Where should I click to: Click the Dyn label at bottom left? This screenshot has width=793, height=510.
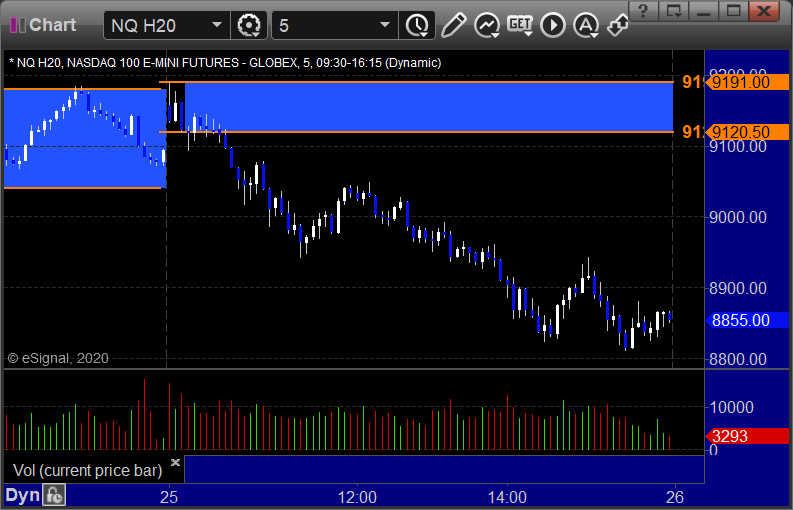pyautogui.click(x=23, y=496)
